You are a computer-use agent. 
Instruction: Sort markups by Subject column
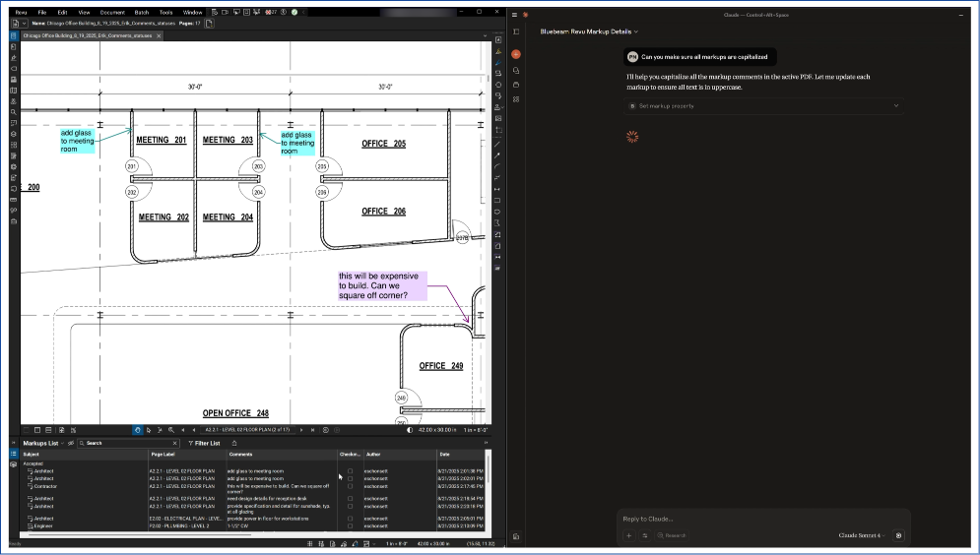[x=85, y=455]
